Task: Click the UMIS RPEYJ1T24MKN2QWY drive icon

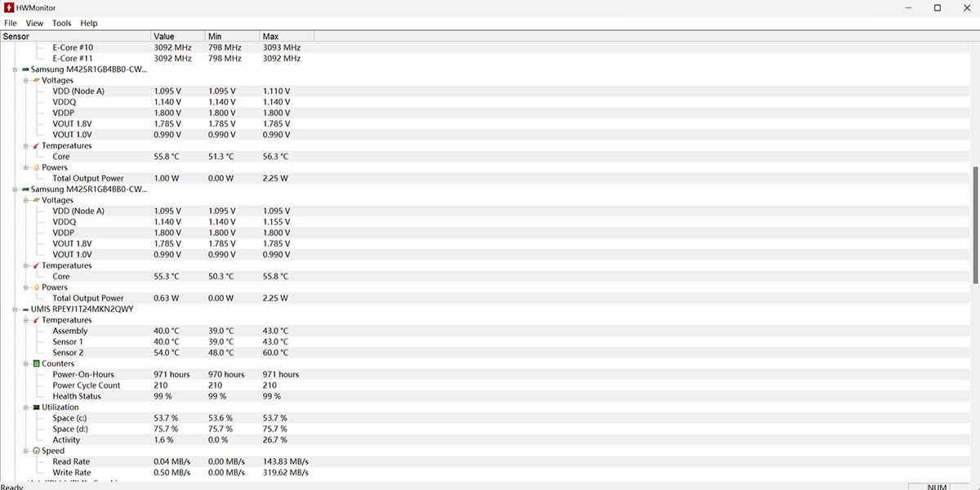Action: tap(25, 310)
